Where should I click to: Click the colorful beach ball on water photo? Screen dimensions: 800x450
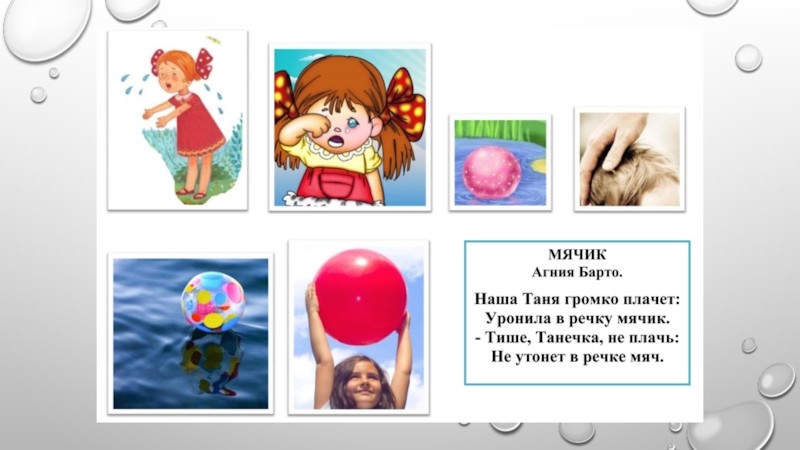190,334
